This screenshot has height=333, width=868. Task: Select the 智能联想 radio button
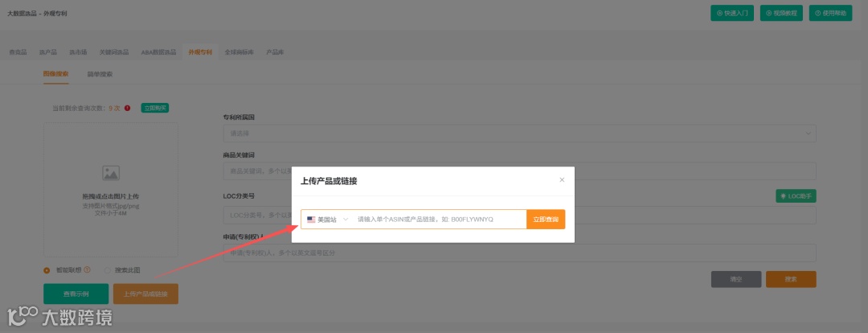[x=47, y=270]
